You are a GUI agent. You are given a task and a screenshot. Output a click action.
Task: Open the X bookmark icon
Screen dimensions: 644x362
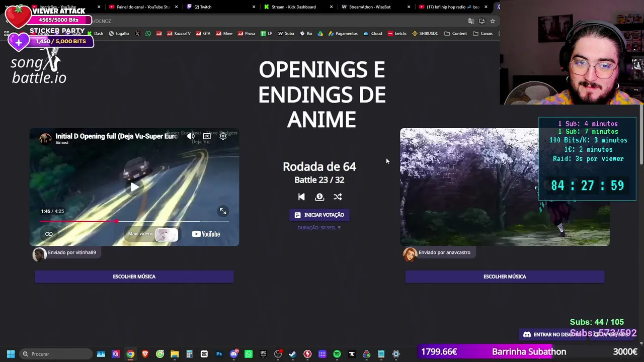137,34
